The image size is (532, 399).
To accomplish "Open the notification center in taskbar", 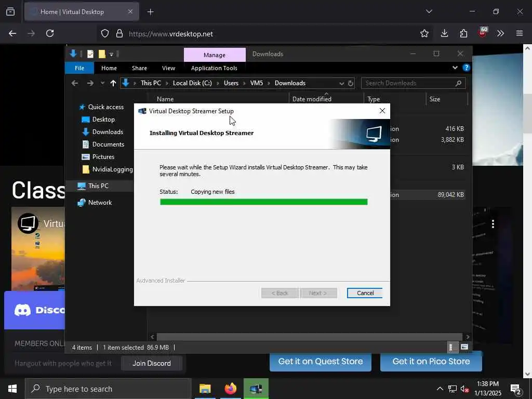I will point(516,389).
